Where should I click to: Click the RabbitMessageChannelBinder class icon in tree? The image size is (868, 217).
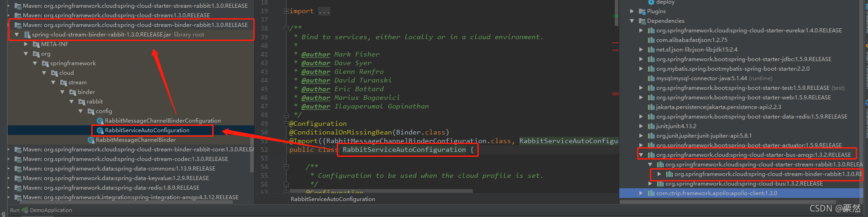coord(91,140)
